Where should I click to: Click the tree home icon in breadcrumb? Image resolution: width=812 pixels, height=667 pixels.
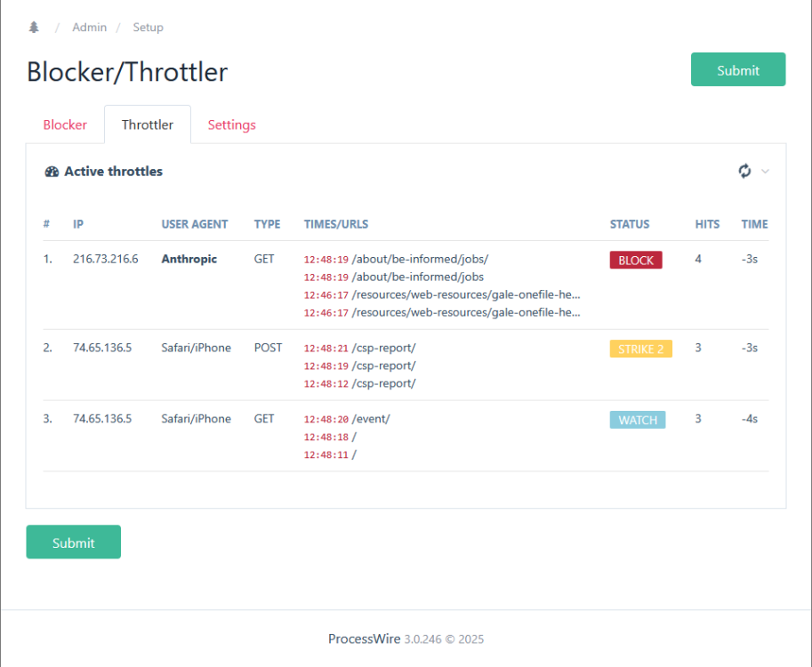34,28
